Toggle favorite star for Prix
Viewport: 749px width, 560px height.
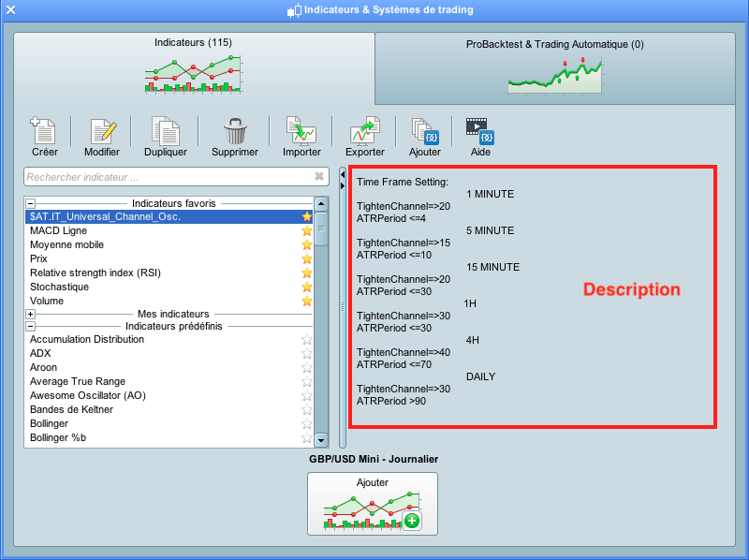[x=307, y=258]
